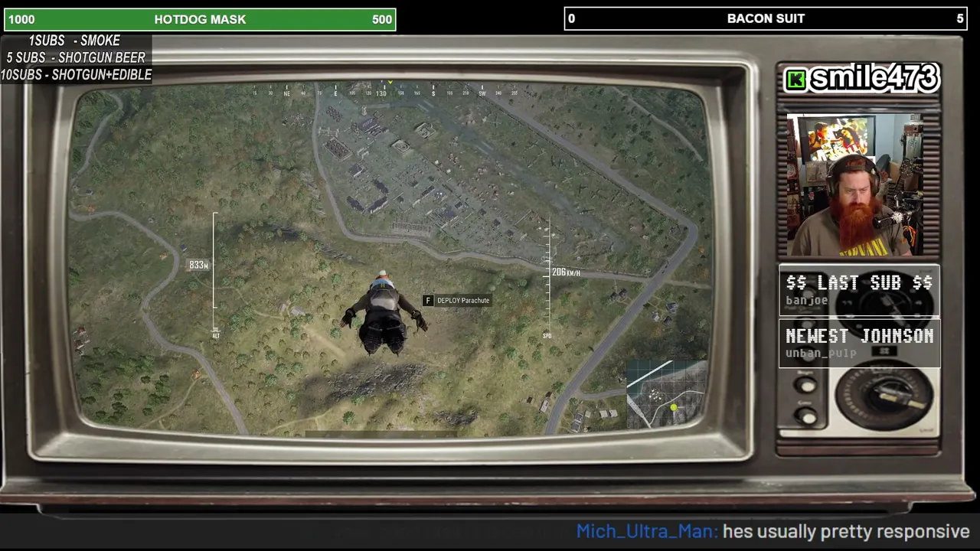980x551 pixels.
Task: Click the last subscriber name "banjoe"
Action: point(806,301)
